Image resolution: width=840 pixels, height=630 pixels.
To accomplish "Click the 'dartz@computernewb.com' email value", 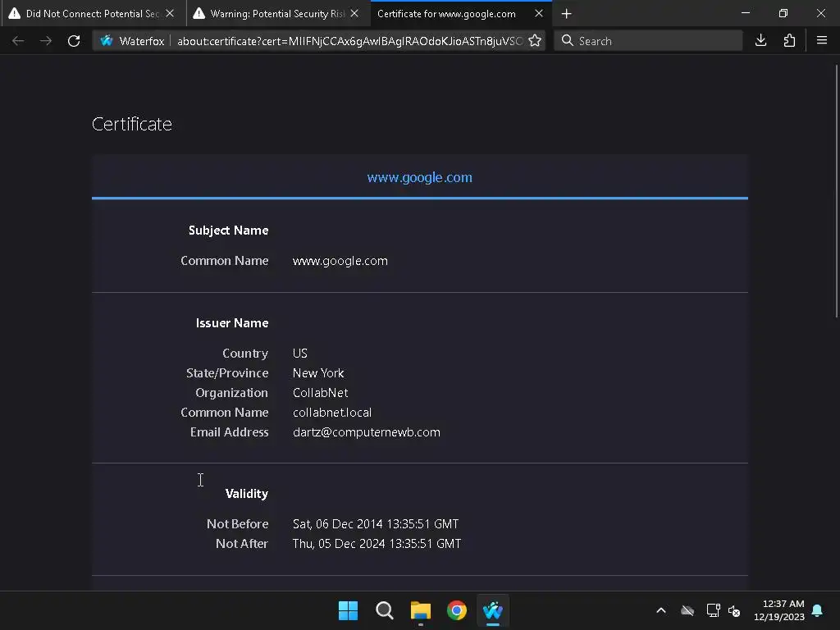I will (x=367, y=432).
